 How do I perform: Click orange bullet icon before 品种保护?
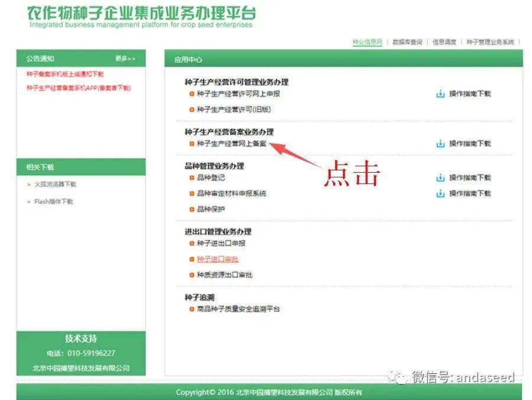point(192,209)
